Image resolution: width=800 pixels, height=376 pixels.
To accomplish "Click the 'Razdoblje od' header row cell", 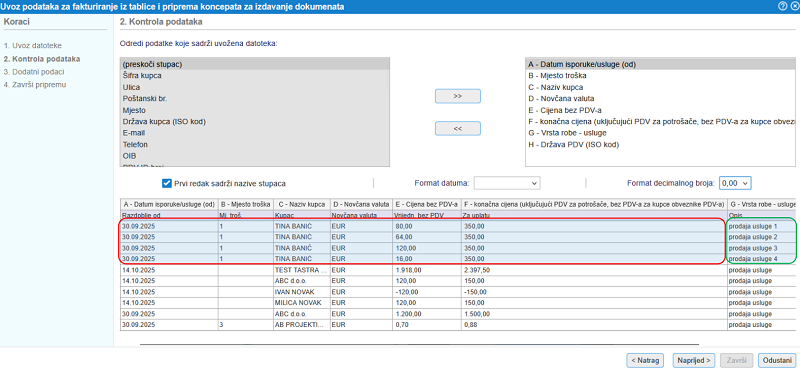I will 169,215.
